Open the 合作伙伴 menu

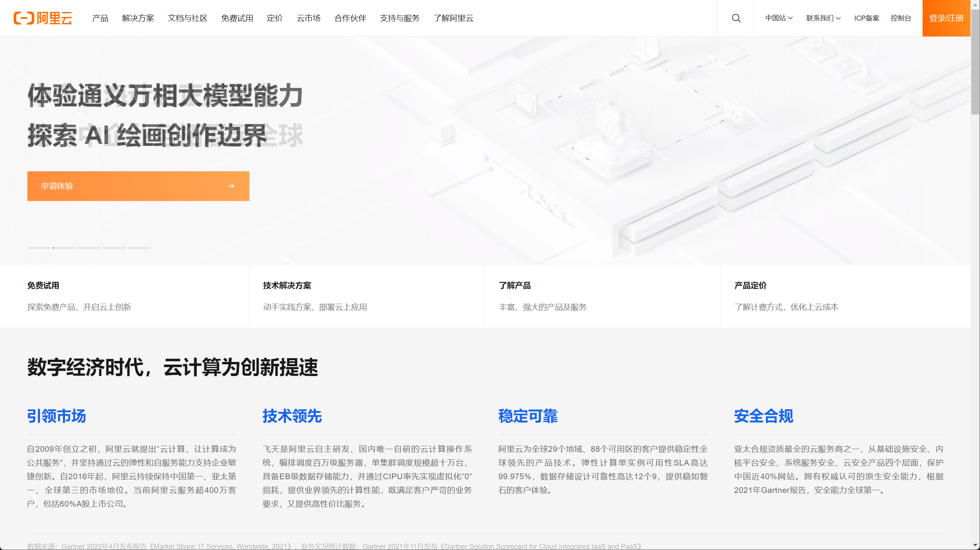[350, 18]
